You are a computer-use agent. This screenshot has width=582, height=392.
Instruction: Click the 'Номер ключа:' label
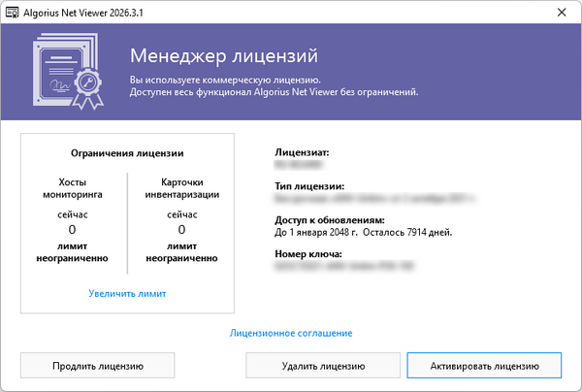click(x=308, y=254)
